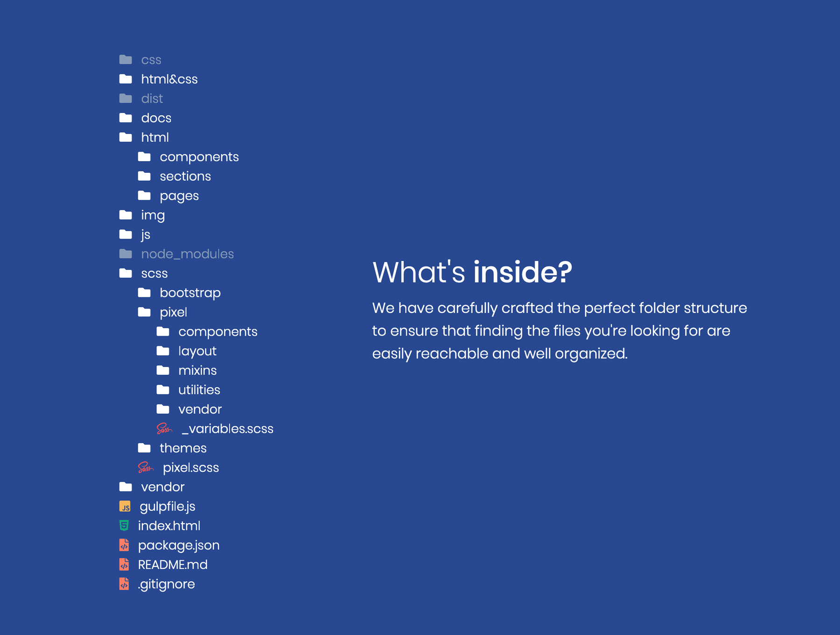Select the utilities folder in pixel

[x=199, y=389]
